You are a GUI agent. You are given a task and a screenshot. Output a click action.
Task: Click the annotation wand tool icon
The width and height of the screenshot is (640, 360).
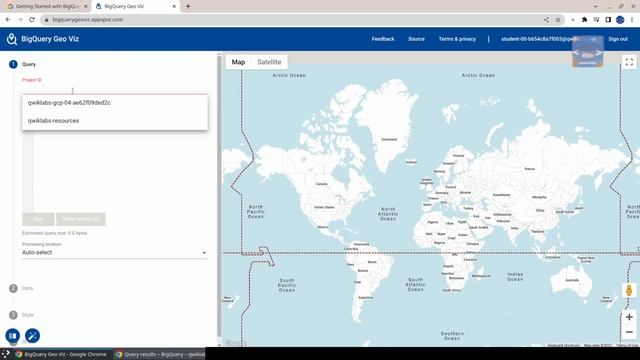(x=32, y=336)
